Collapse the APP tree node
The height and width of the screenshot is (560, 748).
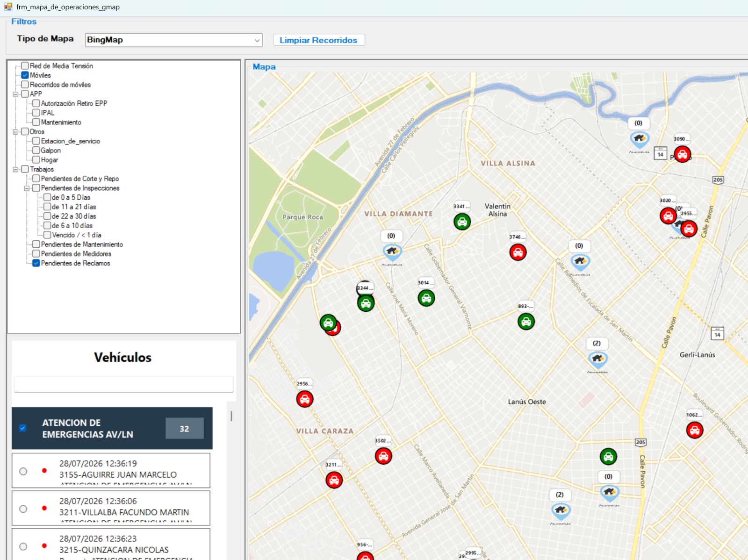(15, 94)
